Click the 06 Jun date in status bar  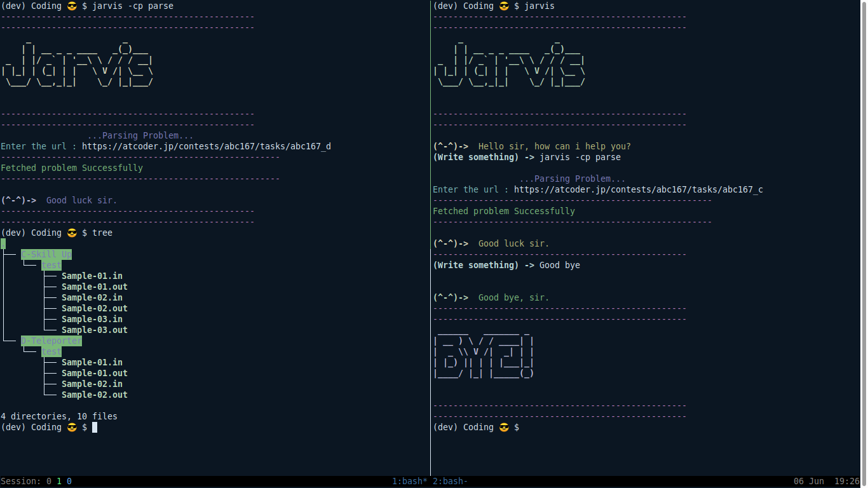[809, 481]
